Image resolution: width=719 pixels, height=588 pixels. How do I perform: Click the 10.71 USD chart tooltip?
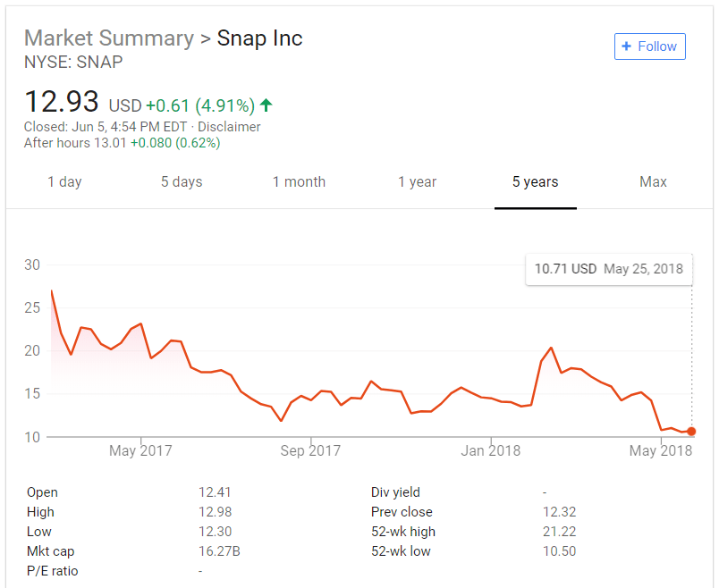(x=609, y=269)
